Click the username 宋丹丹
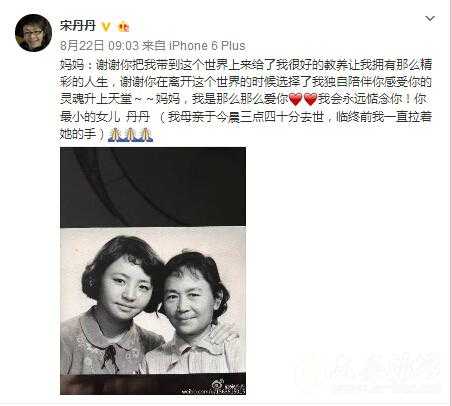The image size is (452, 406). 78,26
